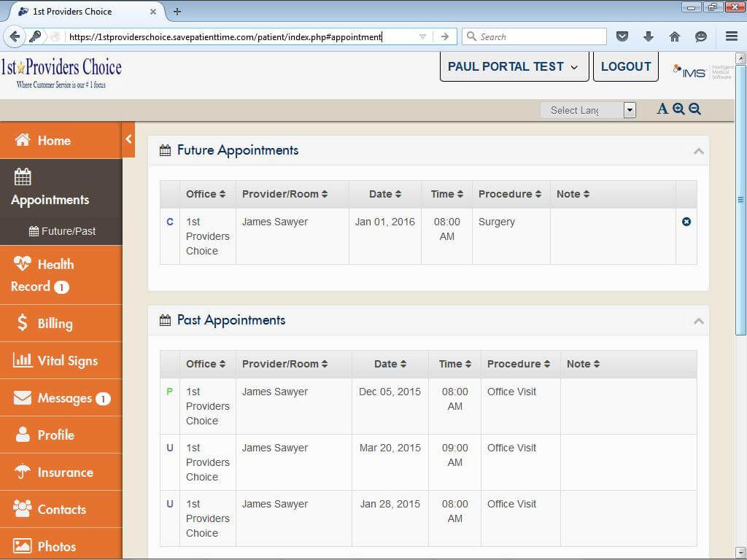Click the LOGOUT button
Screen dimensions: 747x560
pos(626,66)
